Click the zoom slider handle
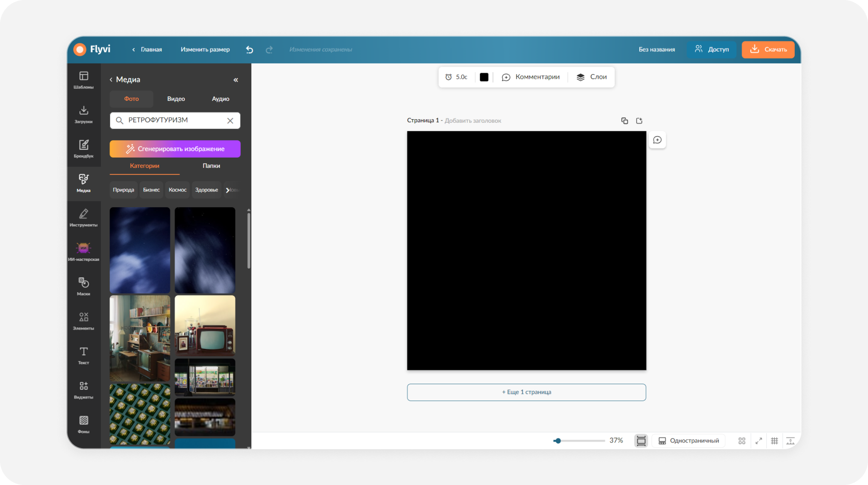The image size is (868, 485). tap(557, 440)
